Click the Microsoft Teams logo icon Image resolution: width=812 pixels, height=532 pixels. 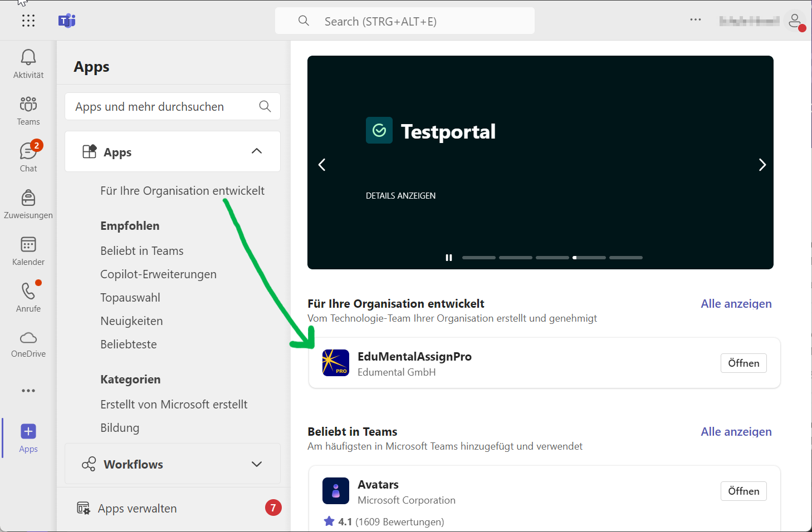(x=67, y=21)
